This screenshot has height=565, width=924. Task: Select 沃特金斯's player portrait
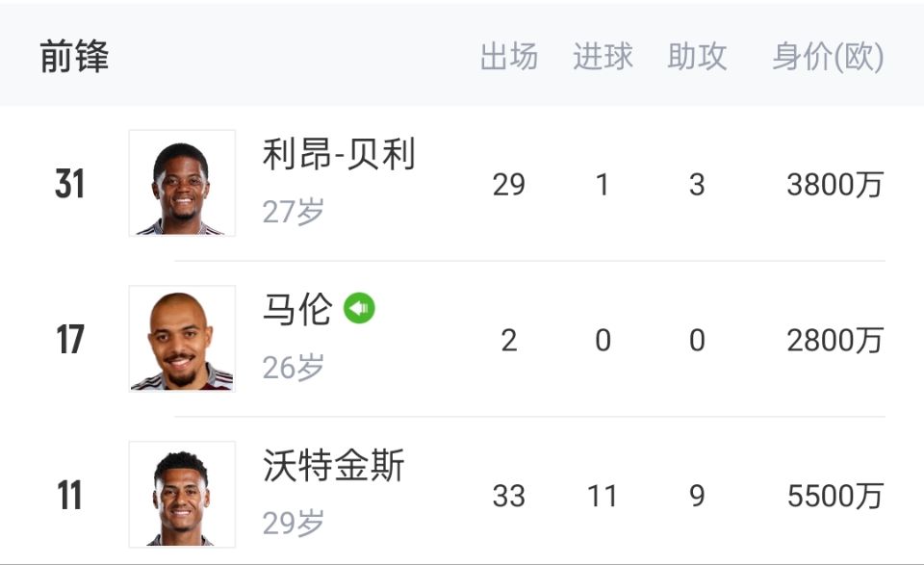tap(182, 494)
